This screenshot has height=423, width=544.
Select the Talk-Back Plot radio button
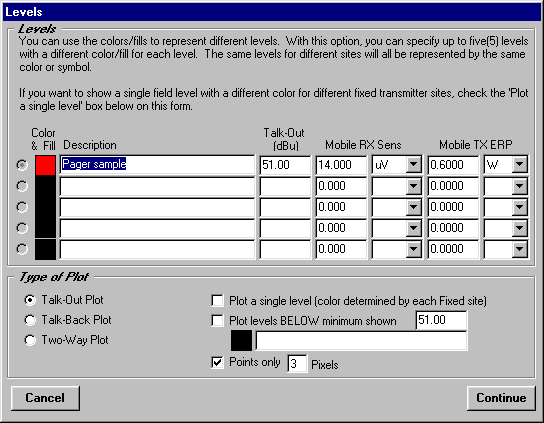(x=30, y=320)
